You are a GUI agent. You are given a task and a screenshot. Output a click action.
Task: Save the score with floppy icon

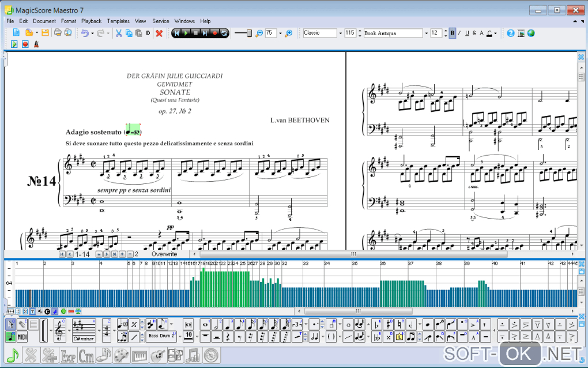(x=45, y=33)
